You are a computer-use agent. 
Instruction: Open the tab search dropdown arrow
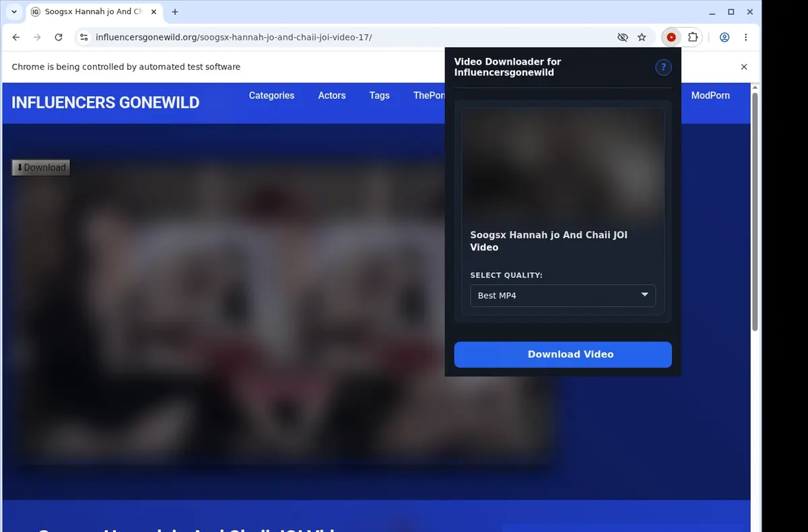pos(14,12)
